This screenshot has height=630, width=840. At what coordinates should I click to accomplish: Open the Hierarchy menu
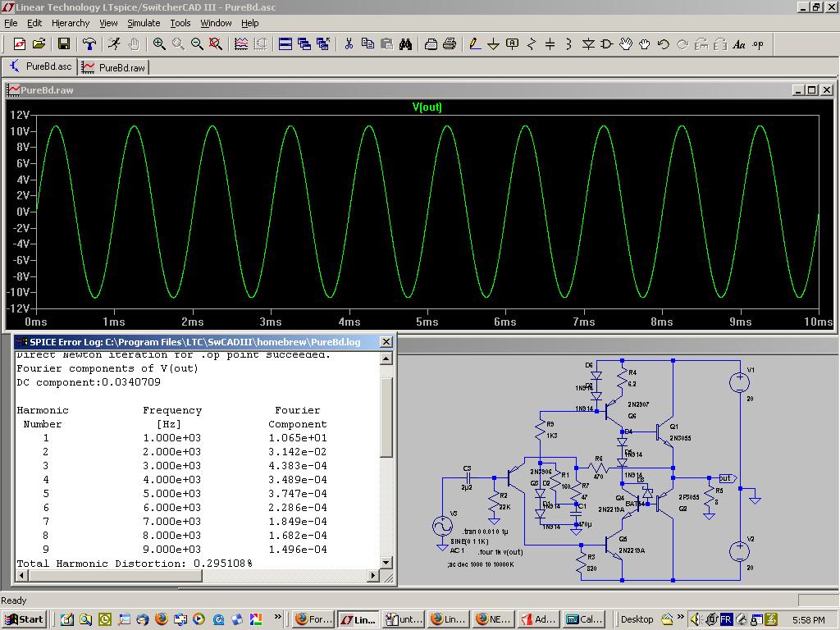click(x=71, y=23)
